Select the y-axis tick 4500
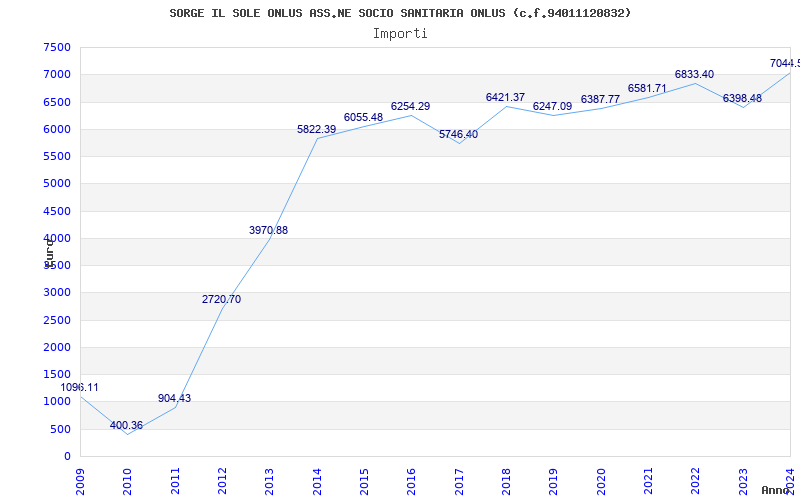Viewport: 800px width, 500px height. click(x=57, y=211)
